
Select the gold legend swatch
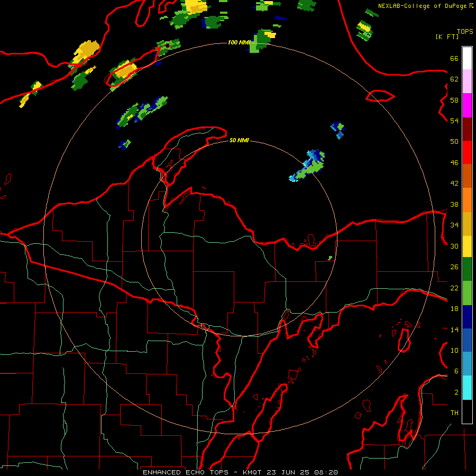[467, 224]
